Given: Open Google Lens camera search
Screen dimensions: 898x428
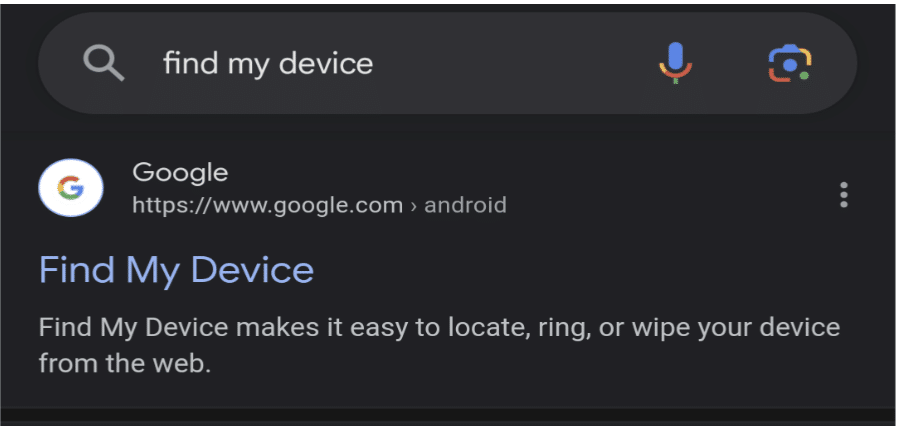Looking at the screenshot, I should click(790, 64).
